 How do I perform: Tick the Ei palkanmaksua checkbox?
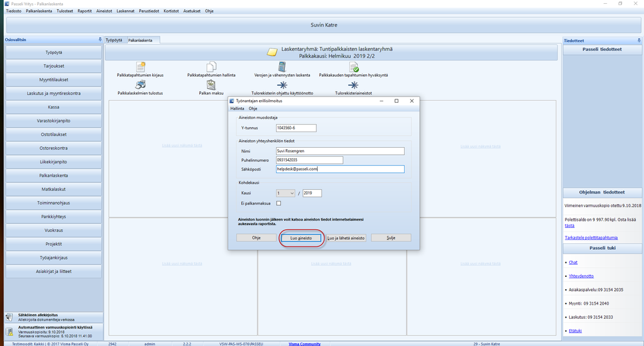278,203
